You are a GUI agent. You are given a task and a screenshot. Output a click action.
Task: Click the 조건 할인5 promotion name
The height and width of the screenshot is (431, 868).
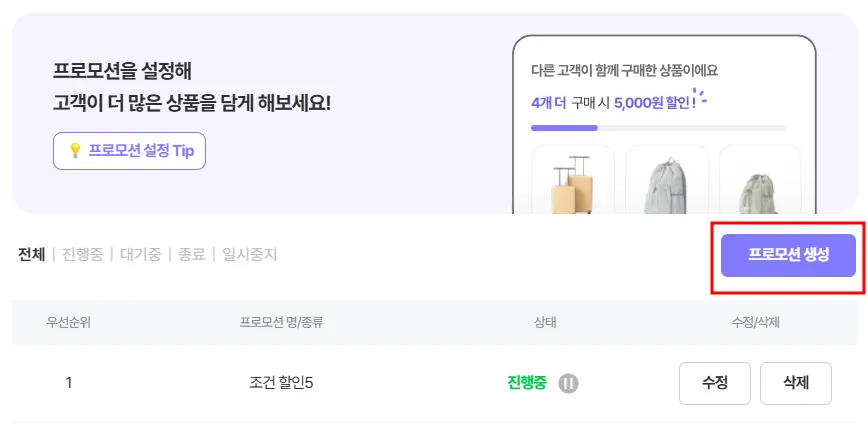pyautogui.click(x=281, y=383)
